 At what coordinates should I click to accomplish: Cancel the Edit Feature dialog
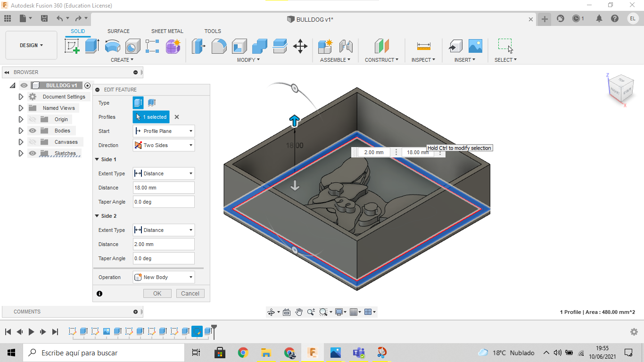190,293
